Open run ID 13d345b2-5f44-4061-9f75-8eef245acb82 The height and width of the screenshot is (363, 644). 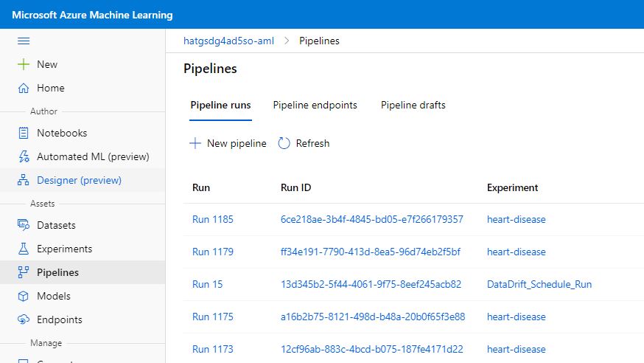pyautogui.click(x=371, y=284)
